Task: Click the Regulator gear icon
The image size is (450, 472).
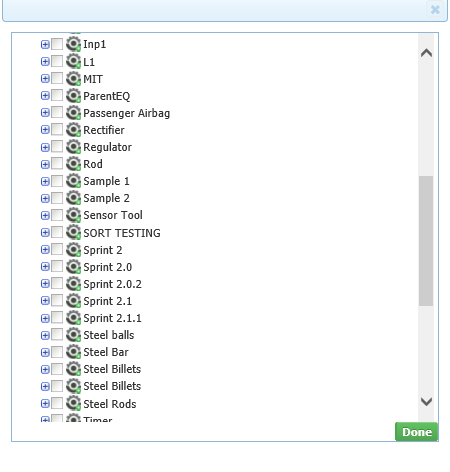Action: click(73, 147)
